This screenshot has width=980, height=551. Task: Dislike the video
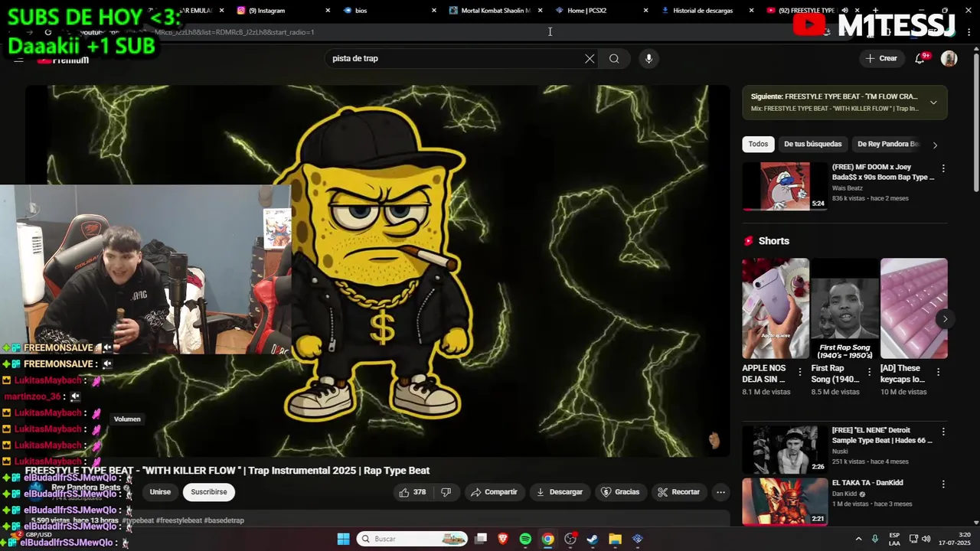click(x=446, y=492)
